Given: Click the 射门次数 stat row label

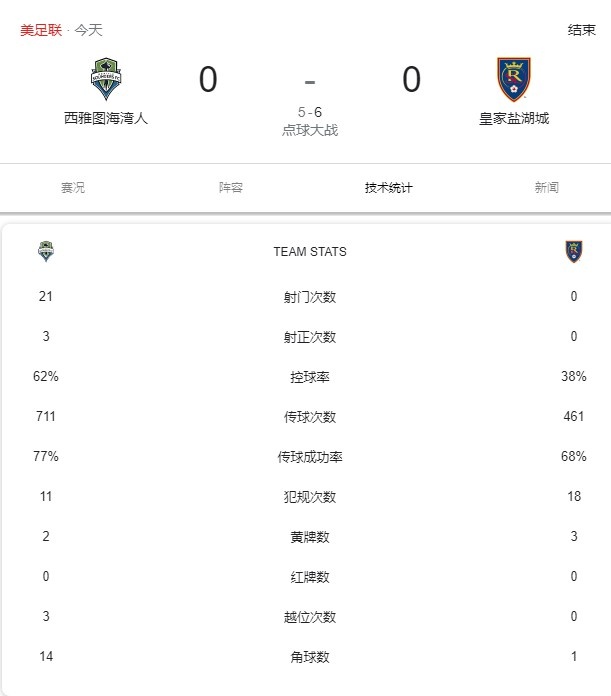Looking at the screenshot, I should pos(310,297).
